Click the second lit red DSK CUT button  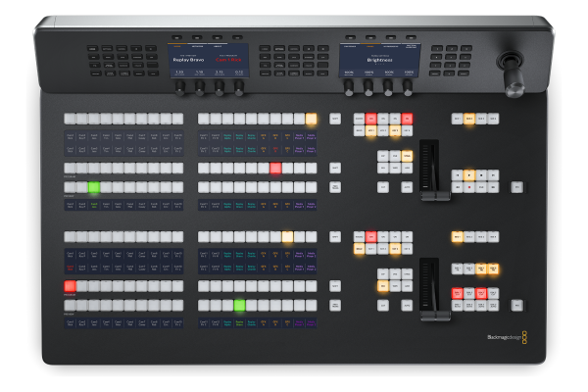[481, 293]
